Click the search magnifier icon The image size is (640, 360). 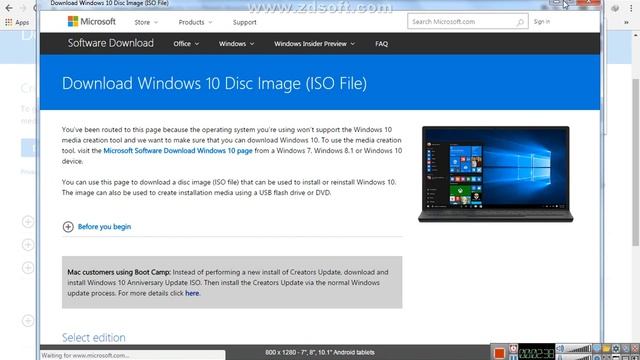pos(520,22)
